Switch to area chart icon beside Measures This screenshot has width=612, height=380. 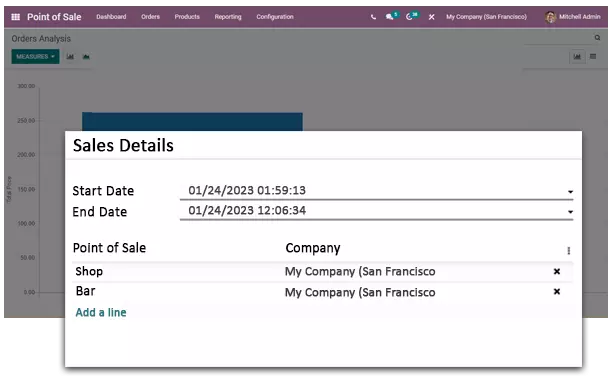click(86, 57)
